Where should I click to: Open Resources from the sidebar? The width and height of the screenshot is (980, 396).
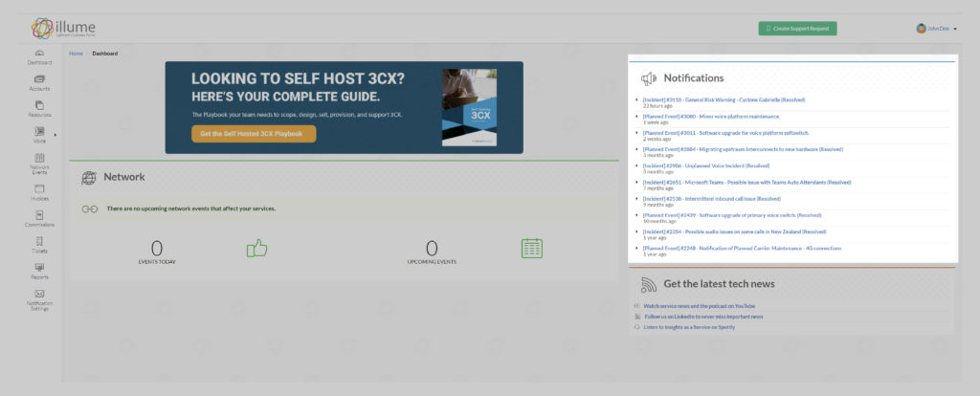(x=39, y=108)
